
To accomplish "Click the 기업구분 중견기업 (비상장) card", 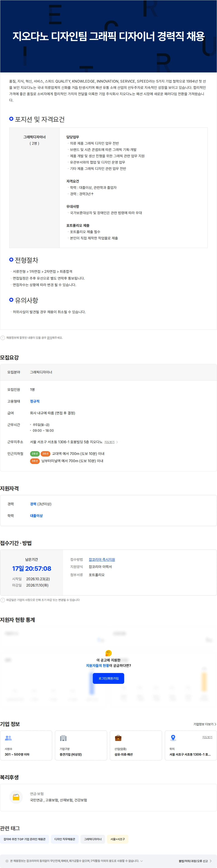I will pyautogui.click(x=81, y=745).
